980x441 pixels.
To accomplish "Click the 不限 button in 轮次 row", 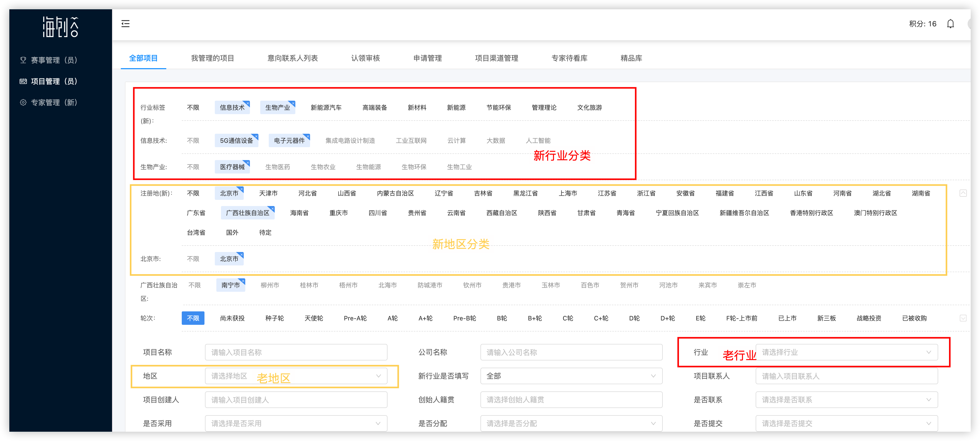I will (x=193, y=318).
